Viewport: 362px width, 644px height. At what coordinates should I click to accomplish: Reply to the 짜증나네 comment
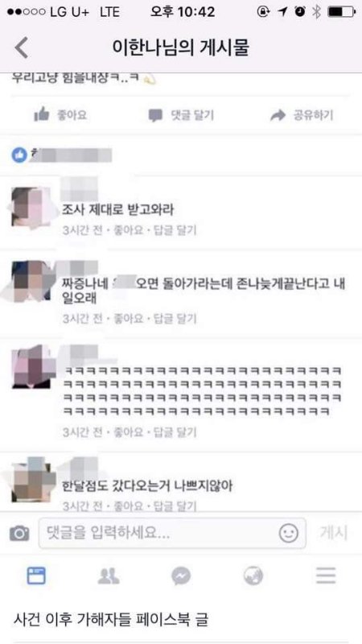(175, 318)
